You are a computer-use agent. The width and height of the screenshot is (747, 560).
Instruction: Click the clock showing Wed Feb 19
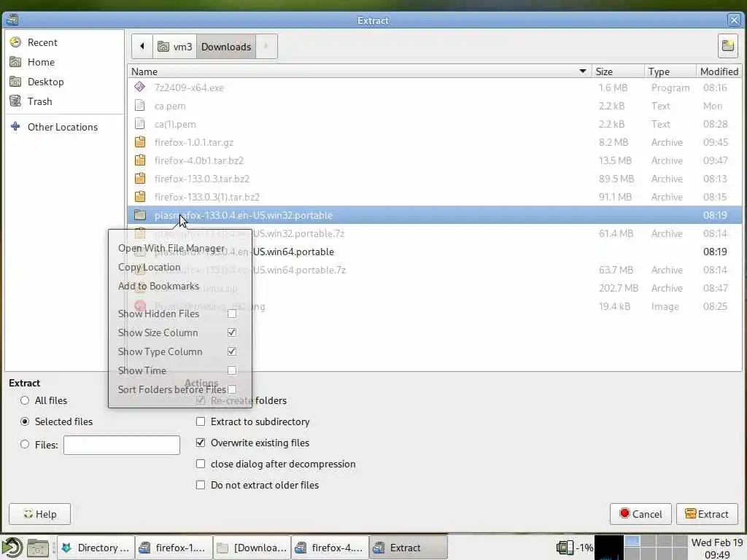[x=716, y=548]
